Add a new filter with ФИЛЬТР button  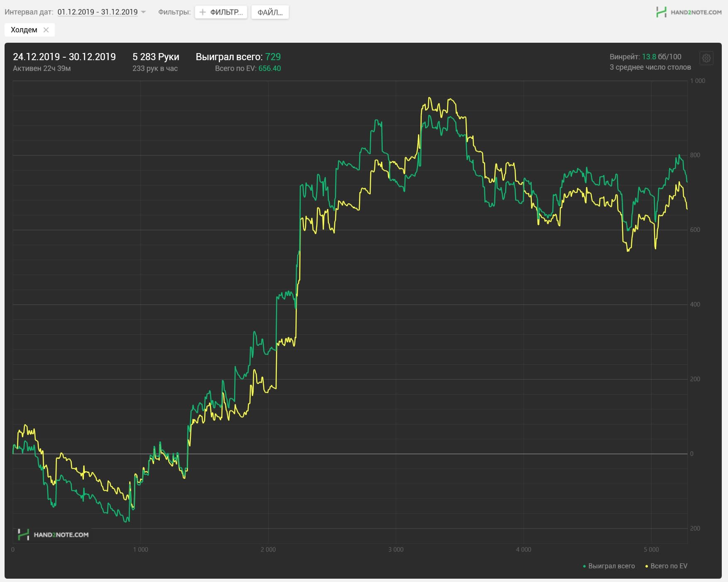coord(221,12)
